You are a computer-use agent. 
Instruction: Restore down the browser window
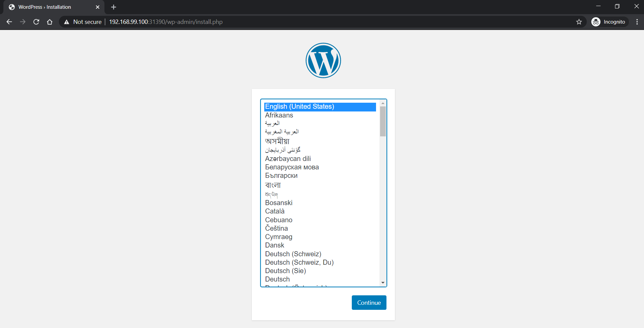click(x=617, y=6)
